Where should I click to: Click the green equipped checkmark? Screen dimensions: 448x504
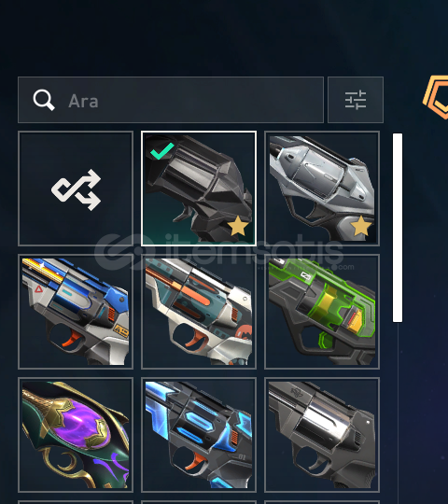162,150
